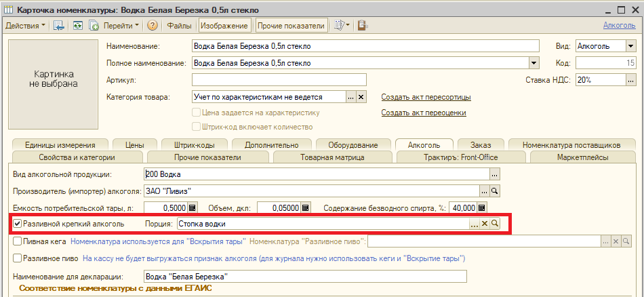
Task: Click Создать акт пересортицы link
Action: pos(426,97)
